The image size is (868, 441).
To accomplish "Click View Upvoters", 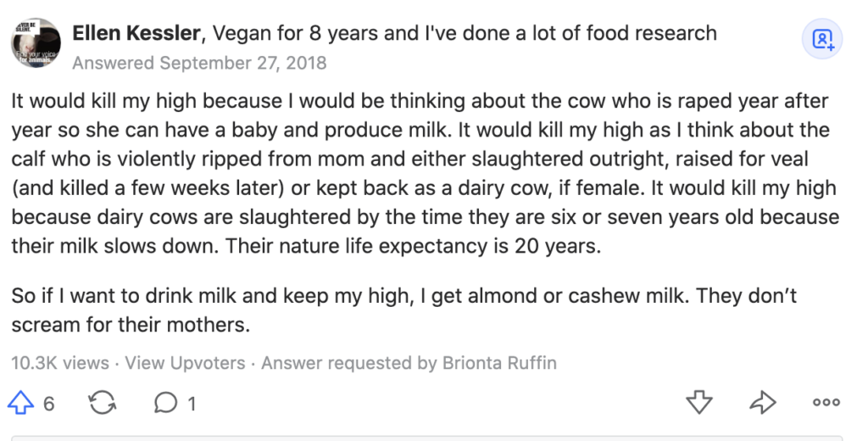I will point(185,363).
